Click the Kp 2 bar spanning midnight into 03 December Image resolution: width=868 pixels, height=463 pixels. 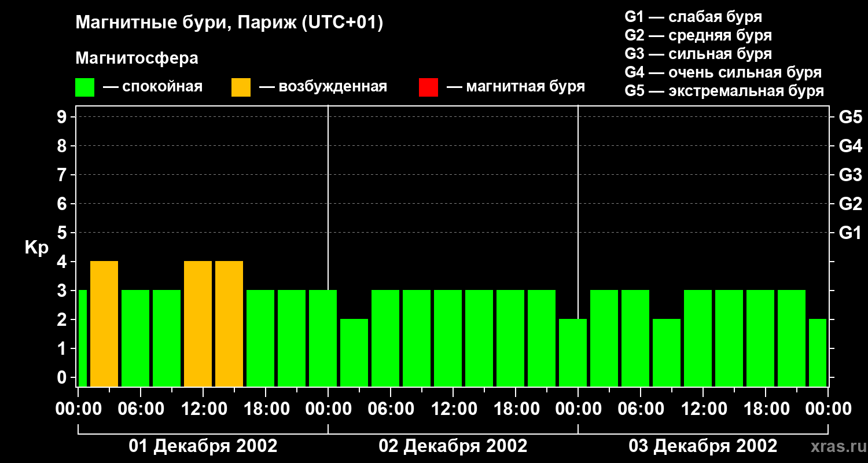(573, 352)
